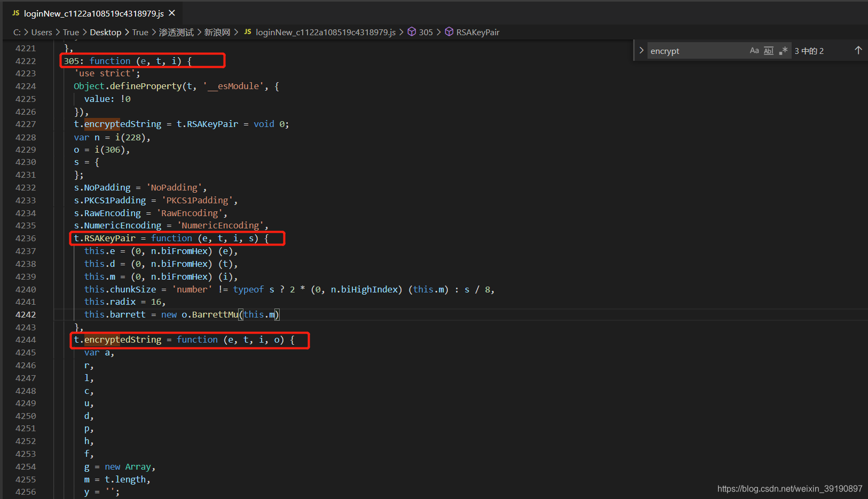Click 't.RSAKeyPair = function' definition
This screenshot has height=499, width=868.
(x=171, y=238)
